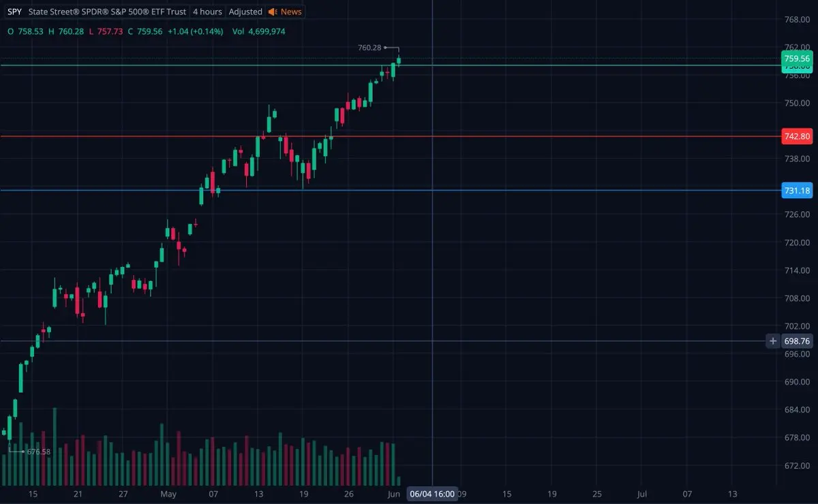Click the crosshair price label 698.76
818x504 pixels.
(x=797, y=341)
